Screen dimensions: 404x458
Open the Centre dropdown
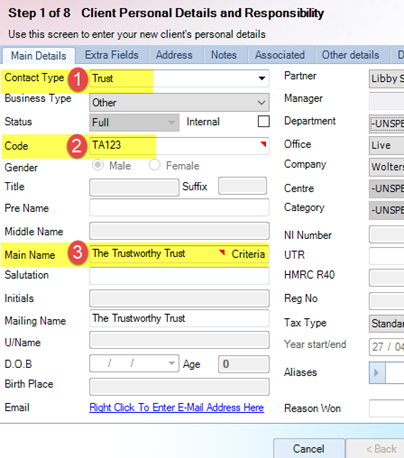click(x=387, y=188)
